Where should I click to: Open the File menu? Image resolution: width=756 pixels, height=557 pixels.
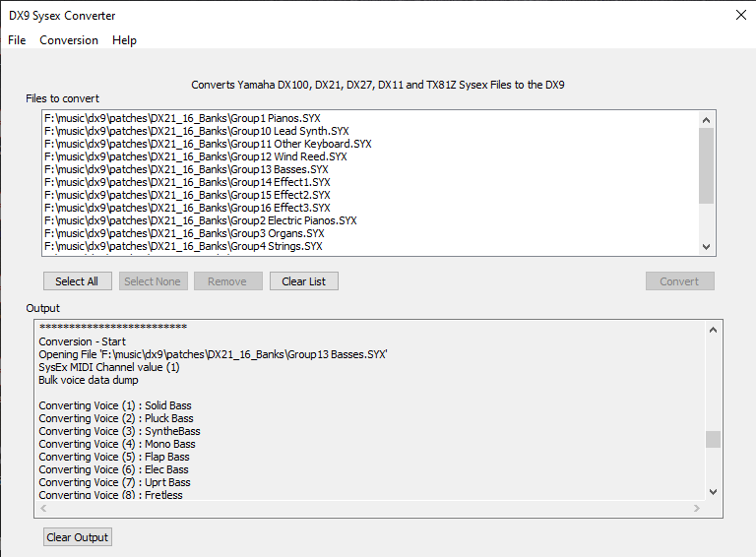point(17,40)
